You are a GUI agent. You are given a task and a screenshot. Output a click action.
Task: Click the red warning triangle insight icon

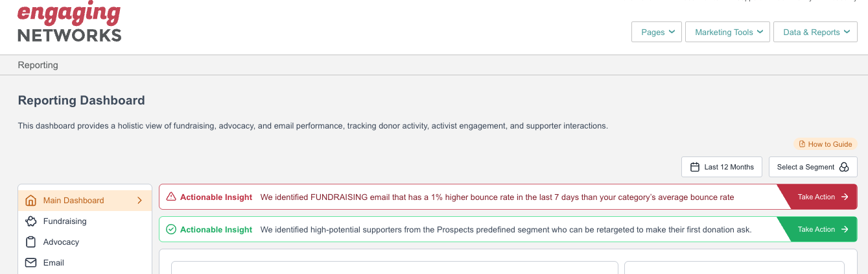point(171,197)
